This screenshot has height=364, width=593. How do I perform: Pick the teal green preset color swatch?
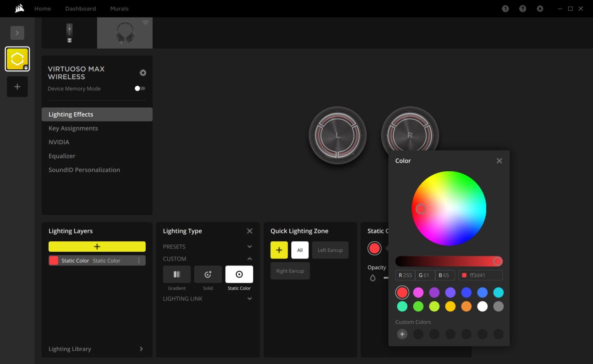402,306
